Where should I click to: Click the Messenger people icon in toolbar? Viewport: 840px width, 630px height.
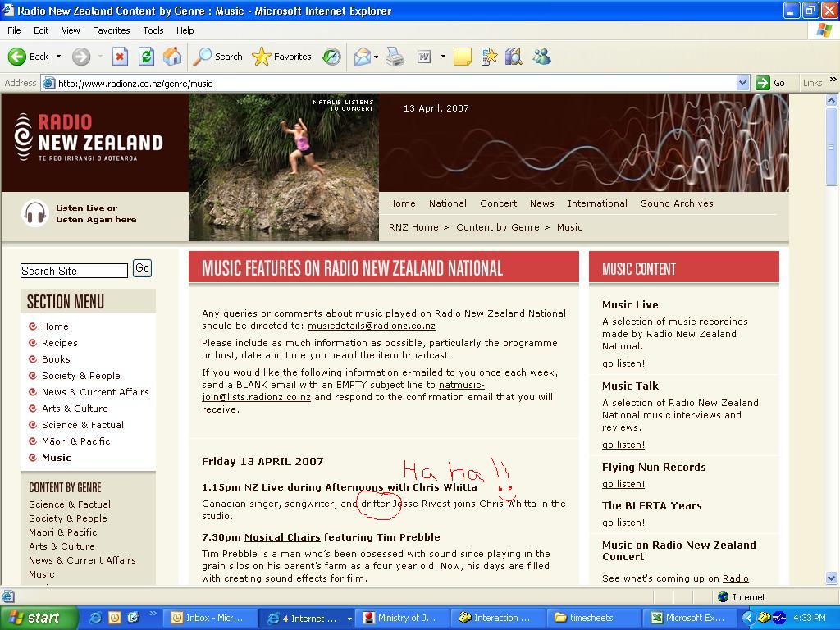click(x=541, y=57)
